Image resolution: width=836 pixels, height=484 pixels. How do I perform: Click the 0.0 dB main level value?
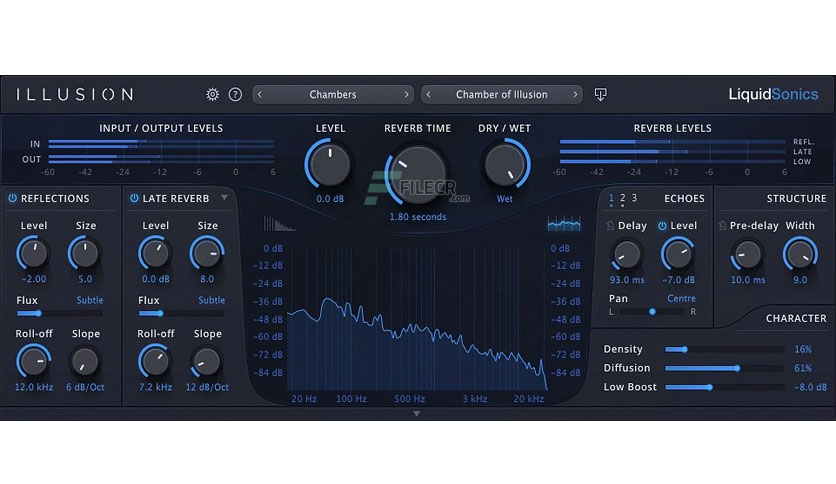(x=330, y=199)
